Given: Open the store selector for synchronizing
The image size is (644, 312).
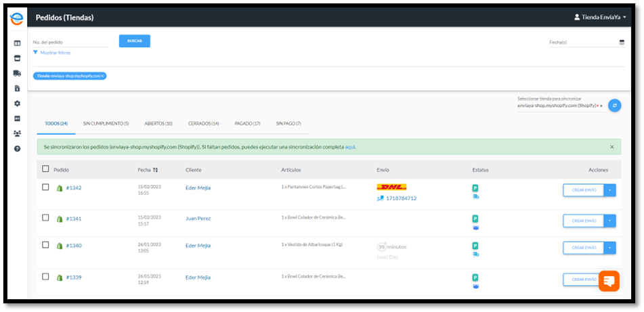Looking at the screenshot, I should (560, 106).
